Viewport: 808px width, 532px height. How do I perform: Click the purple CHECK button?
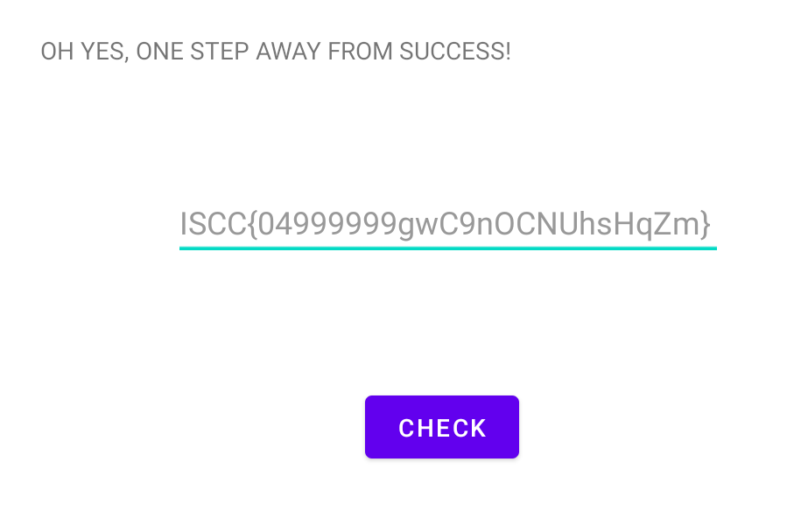(441, 427)
